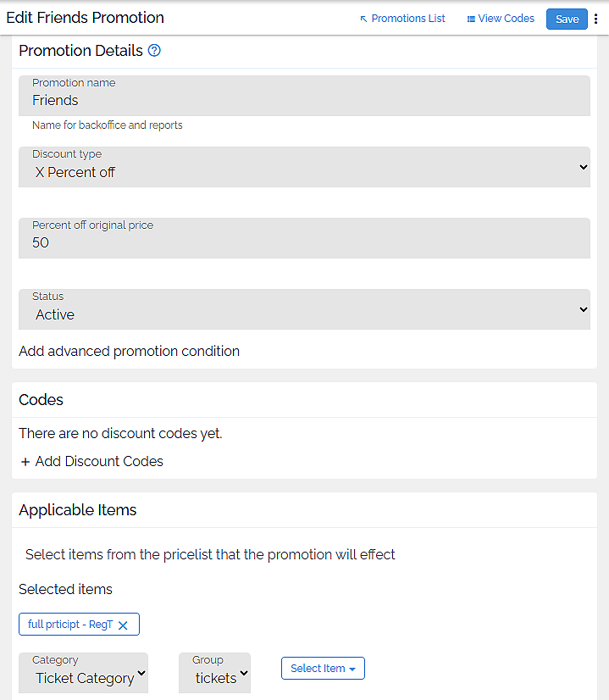Image resolution: width=609 pixels, height=700 pixels.
Task: Click the help question mark icon
Action: [154, 51]
